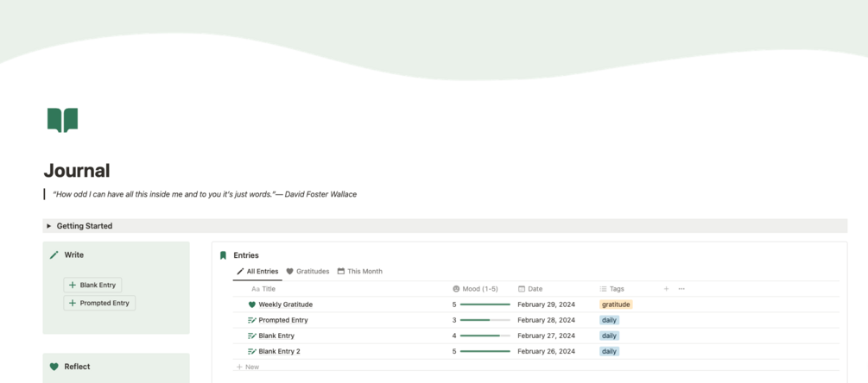Open the Blank Entry 2 row title
This screenshot has height=383, width=868.
280,351
